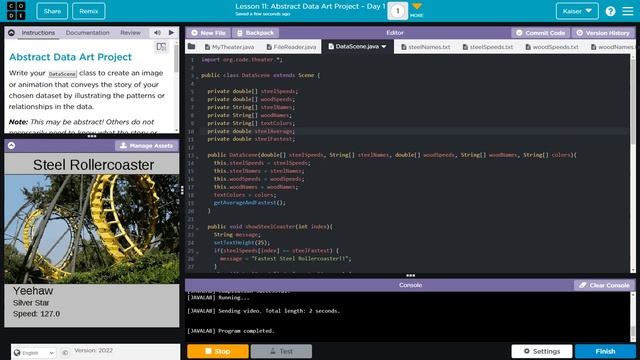
Task: Click the 'Speed: 127.0' preview text
Action: tap(36, 314)
